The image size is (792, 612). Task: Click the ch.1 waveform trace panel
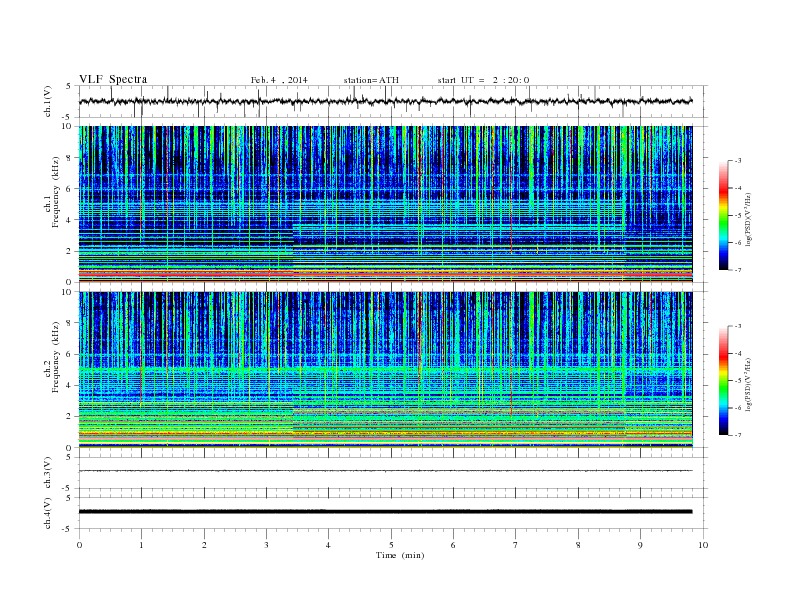click(393, 101)
